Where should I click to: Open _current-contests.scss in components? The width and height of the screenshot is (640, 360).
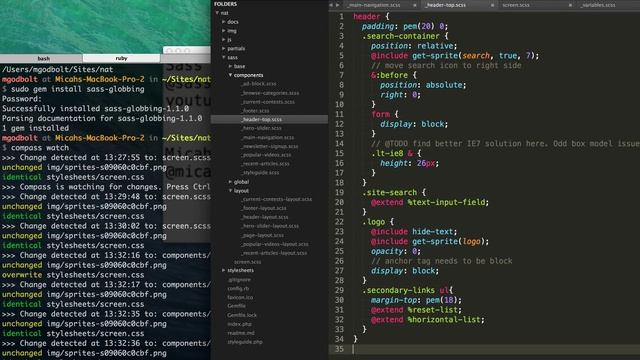click(268, 102)
